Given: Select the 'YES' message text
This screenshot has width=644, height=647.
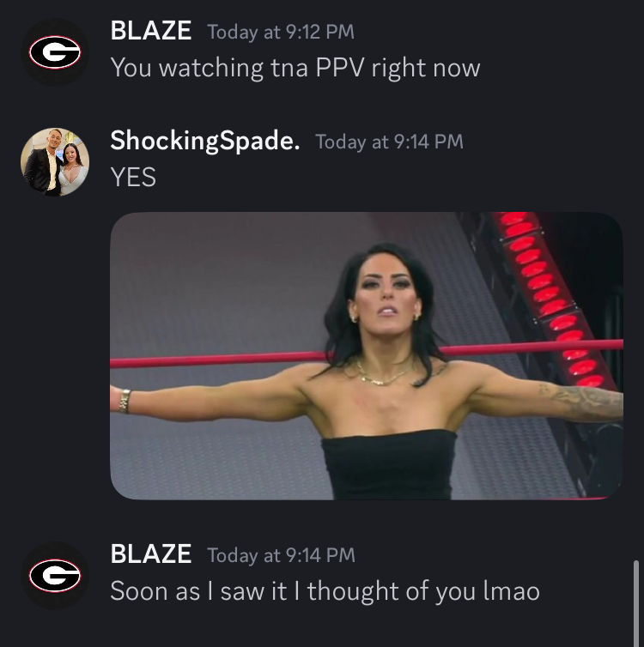Looking at the screenshot, I should point(133,178).
